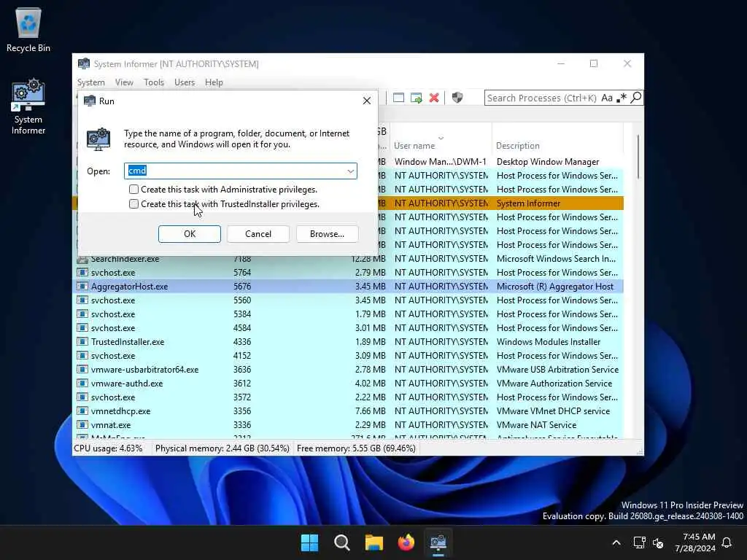Select the TrustedInstaller.exe row
This screenshot has height=560, width=747.
coord(348,342)
